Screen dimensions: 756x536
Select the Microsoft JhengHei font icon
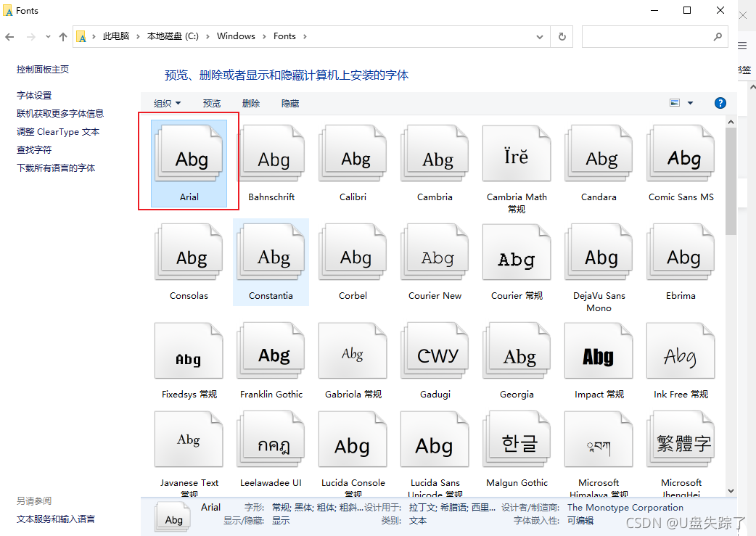[x=681, y=439]
